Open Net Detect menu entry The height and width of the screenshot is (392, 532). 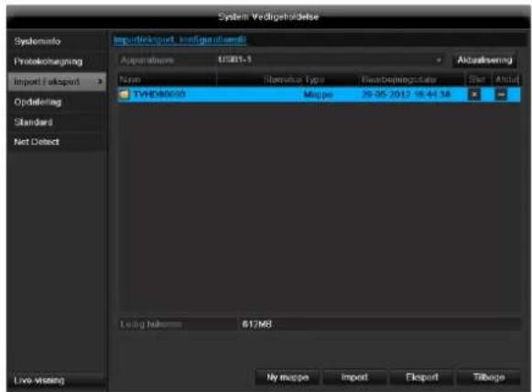[37, 142]
